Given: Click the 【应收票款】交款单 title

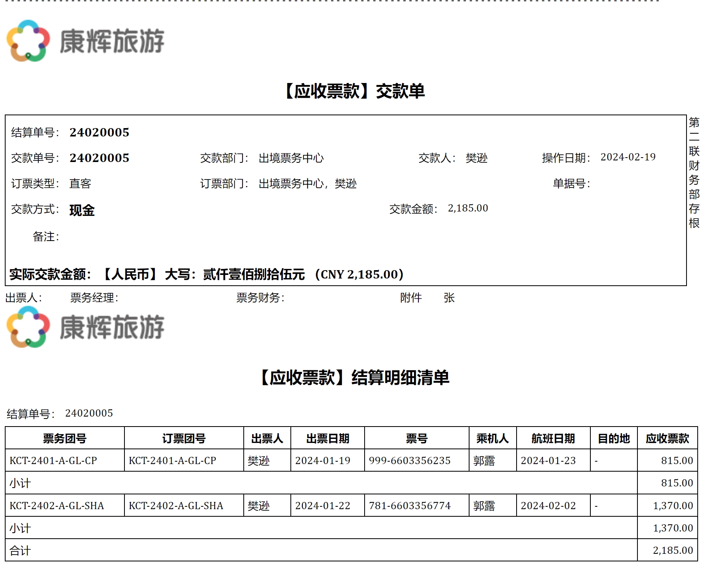Looking at the screenshot, I should [x=354, y=91].
